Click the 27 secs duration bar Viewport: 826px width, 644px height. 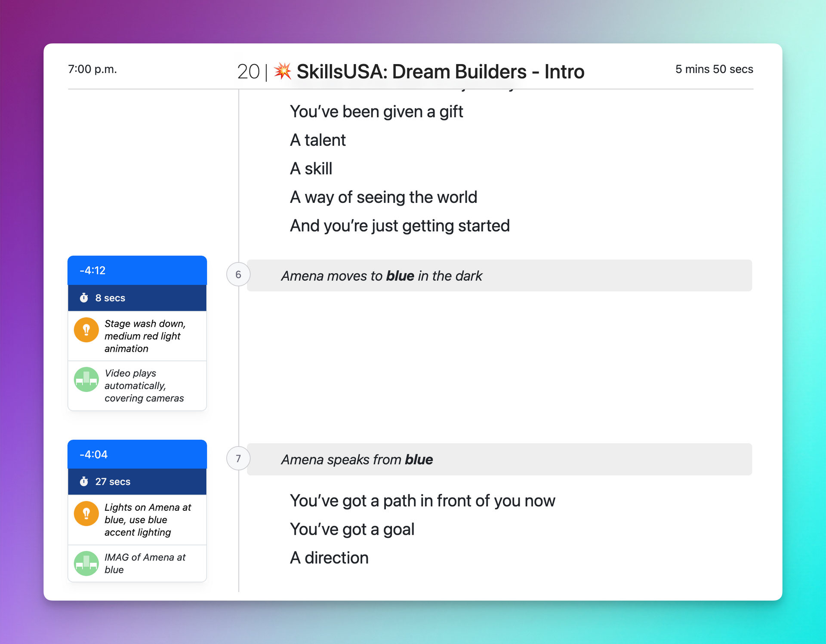[137, 481]
